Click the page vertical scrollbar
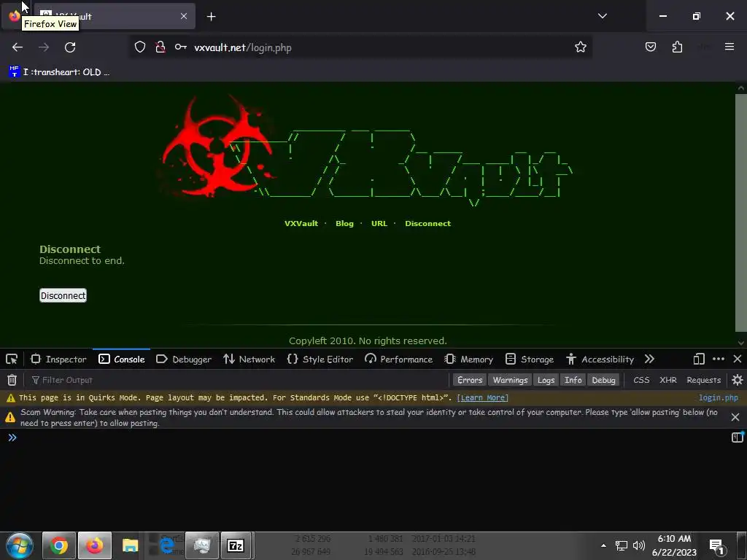 pos(741,212)
